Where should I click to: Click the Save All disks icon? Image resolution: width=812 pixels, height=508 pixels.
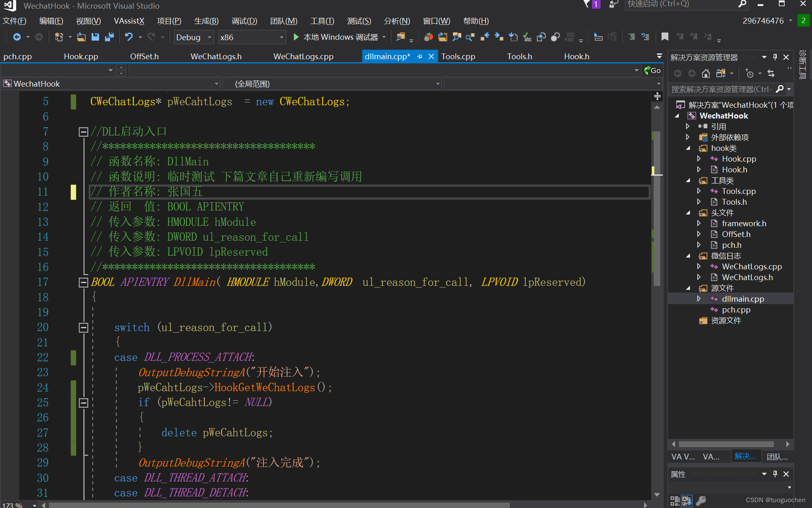109,37
